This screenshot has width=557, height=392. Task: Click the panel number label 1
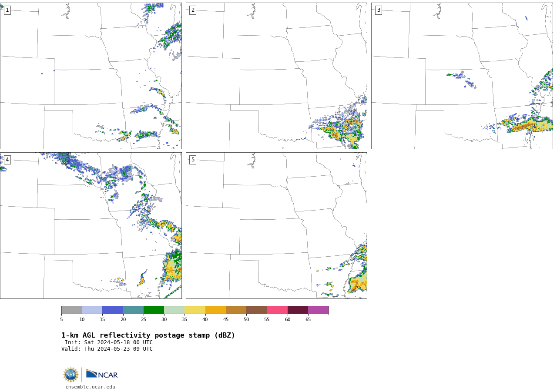(x=7, y=10)
